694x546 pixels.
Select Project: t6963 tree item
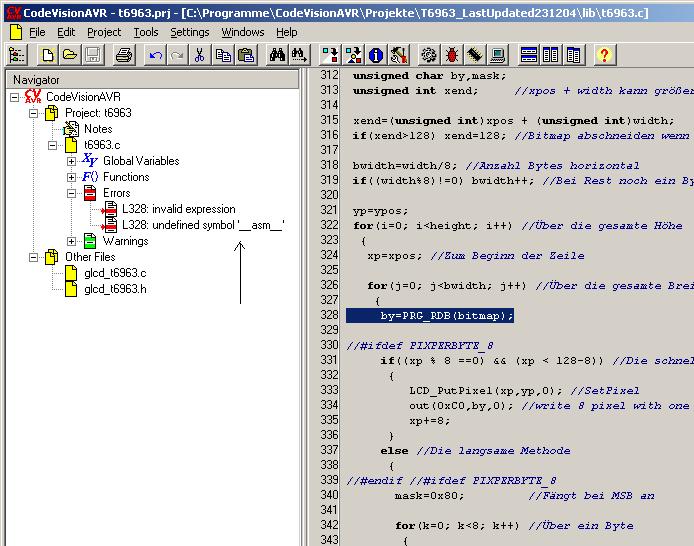98,113
